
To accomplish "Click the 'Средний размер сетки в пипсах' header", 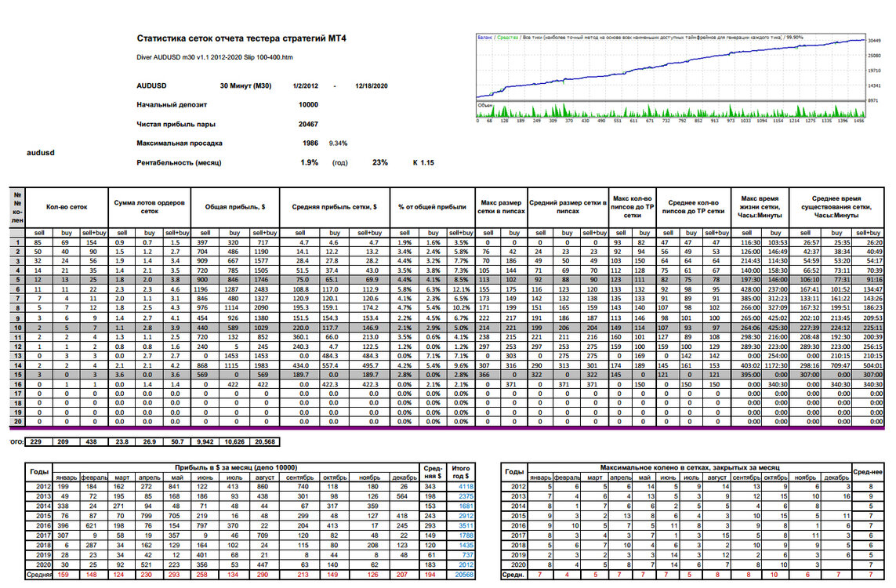I will click(568, 207).
